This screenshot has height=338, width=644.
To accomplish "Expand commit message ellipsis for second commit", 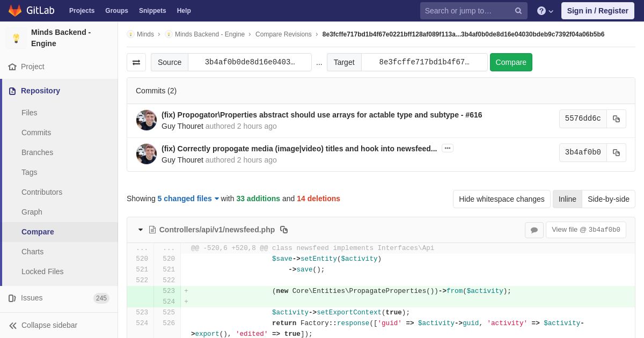I will click(448, 148).
